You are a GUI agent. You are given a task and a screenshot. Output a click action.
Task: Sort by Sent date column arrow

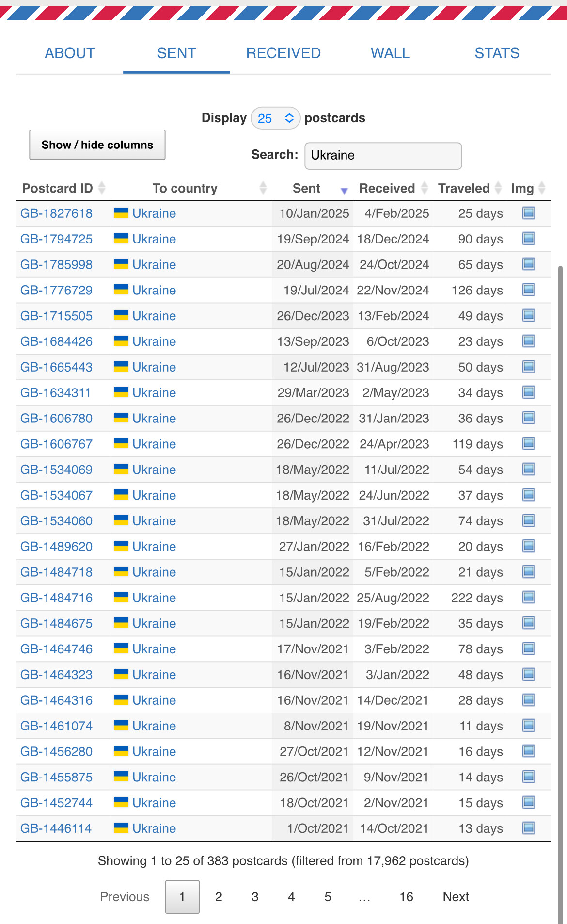(344, 191)
